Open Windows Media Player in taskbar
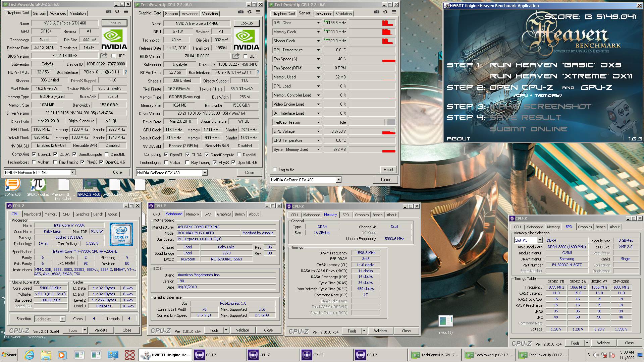644x362 pixels. click(62, 355)
